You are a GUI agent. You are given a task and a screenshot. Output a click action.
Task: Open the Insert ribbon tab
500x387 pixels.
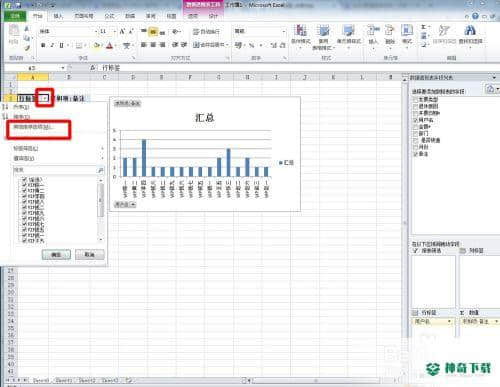pyautogui.click(x=58, y=16)
